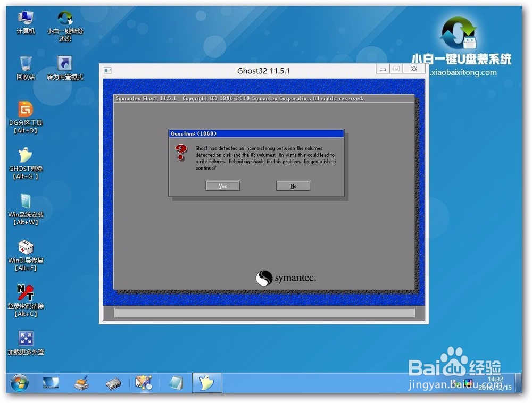The height and width of the screenshot is (403, 532).
Task: Launch the Ghost taskbar icon
Action: (207, 383)
